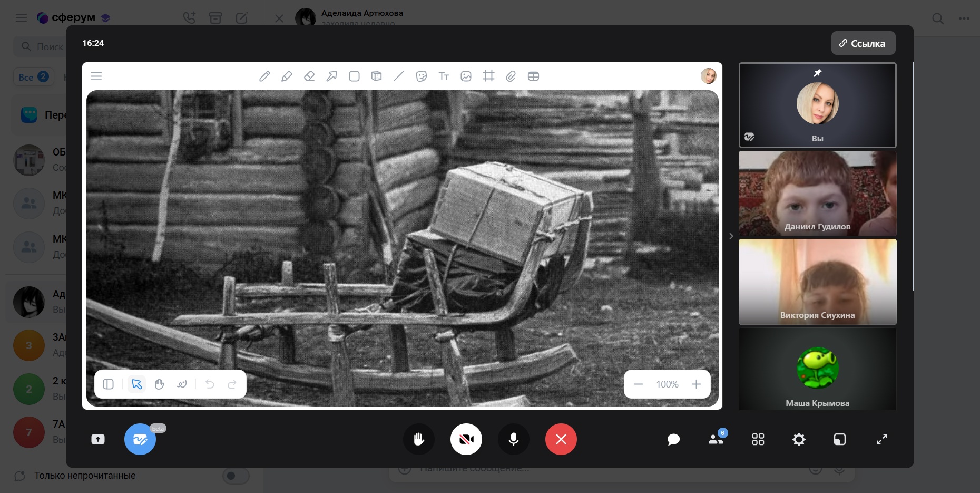Select the straight line tool

[x=399, y=76]
